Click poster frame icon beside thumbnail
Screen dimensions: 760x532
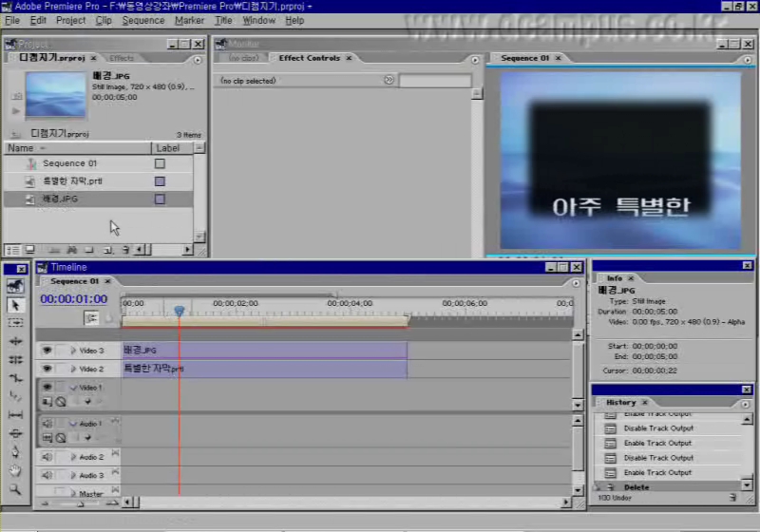pos(16,96)
